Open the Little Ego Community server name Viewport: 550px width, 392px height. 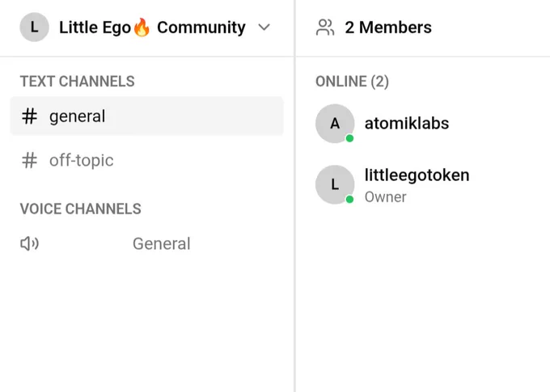pos(152,27)
